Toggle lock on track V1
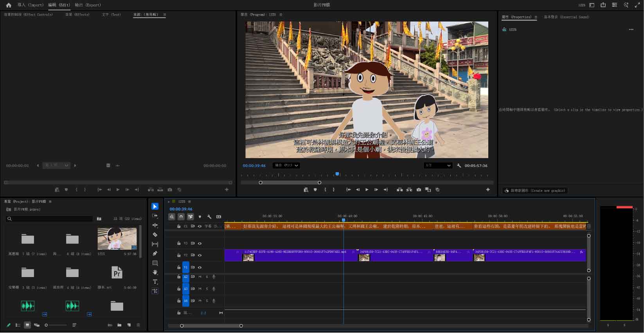This screenshot has height=333, width=644. point(179,267)
